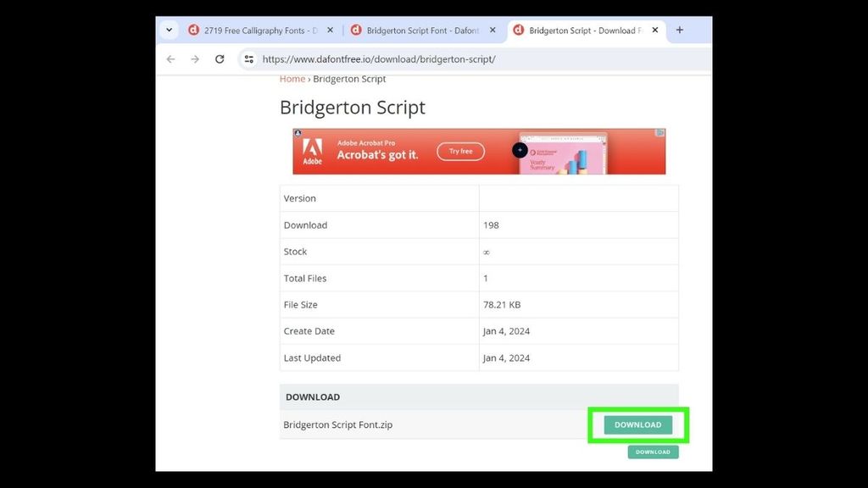The width and height of the screenshot is (868, 488).
Task: Close the Bridgerton Script Font tab
Action: 492,30
